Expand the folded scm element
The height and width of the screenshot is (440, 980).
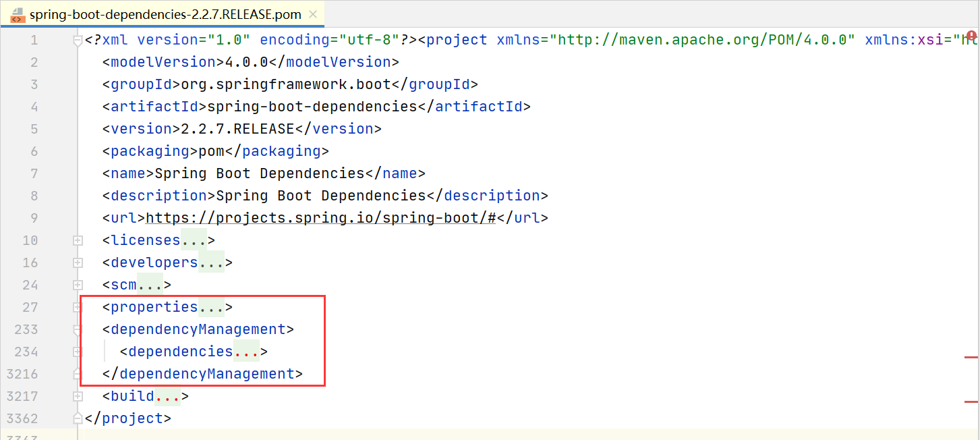click(78, 285)
